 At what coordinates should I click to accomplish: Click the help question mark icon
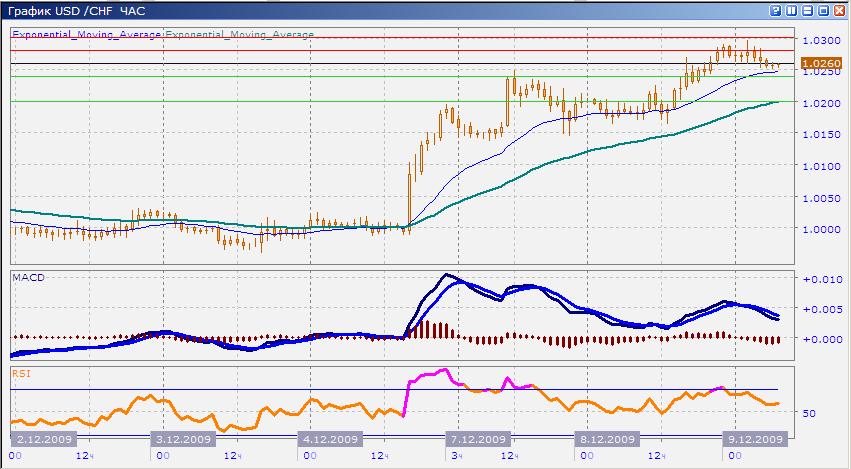click(x=776, y=10)
